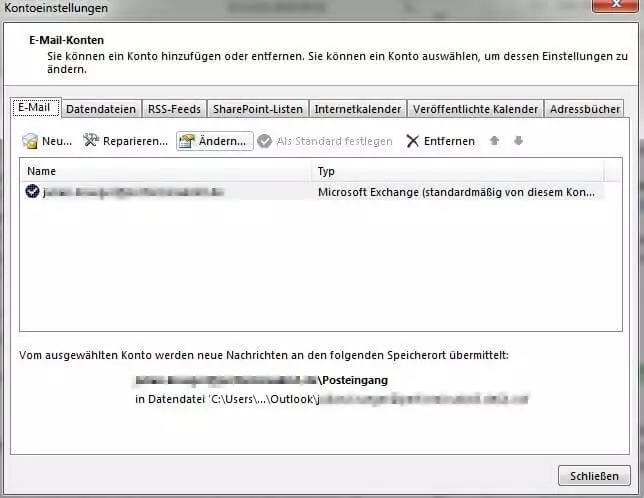The image size is (644, 498).
Task: Move account down with the down arrow
Action: (x=518, y=141)
